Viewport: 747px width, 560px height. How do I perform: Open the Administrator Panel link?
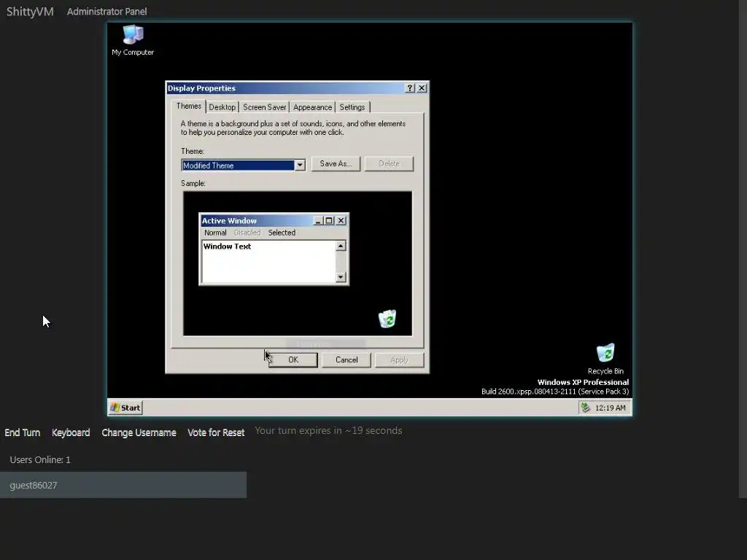tap(107, 12)
